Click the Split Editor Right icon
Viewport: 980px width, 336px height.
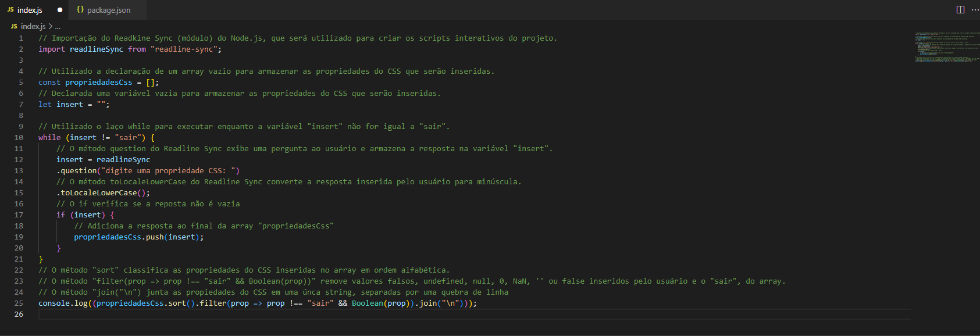[960, 10]
